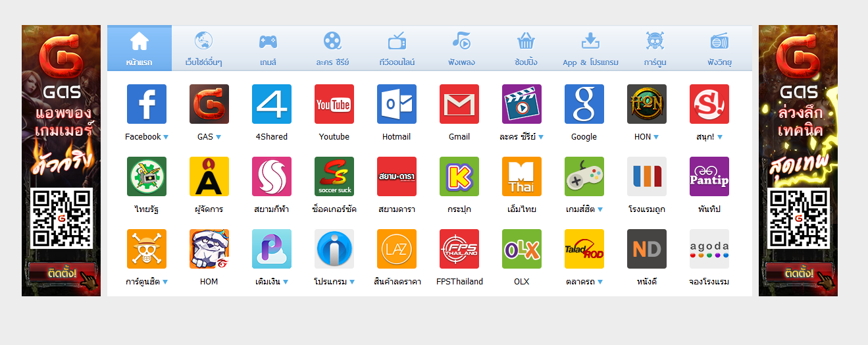
Task: Click the พันทิป text label
Action: click(x=709, y=209)
